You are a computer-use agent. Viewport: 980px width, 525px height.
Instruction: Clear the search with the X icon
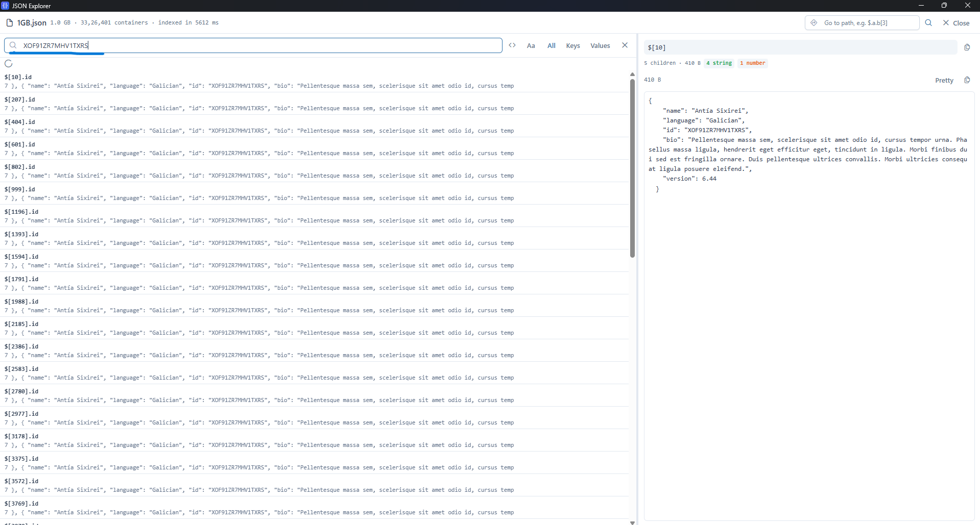point(625,45)
